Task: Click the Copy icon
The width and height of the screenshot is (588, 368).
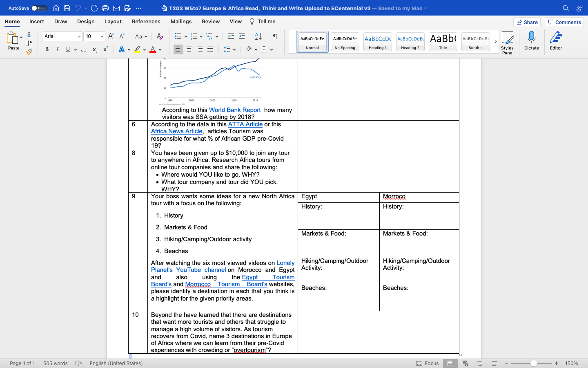Action: pyautogui.click(x=29, y=43)
